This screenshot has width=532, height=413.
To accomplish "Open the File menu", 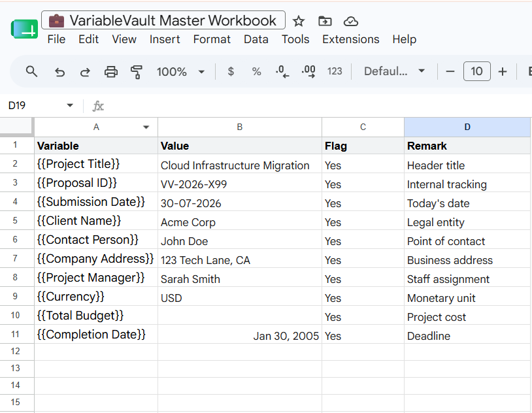I will 56,39.
